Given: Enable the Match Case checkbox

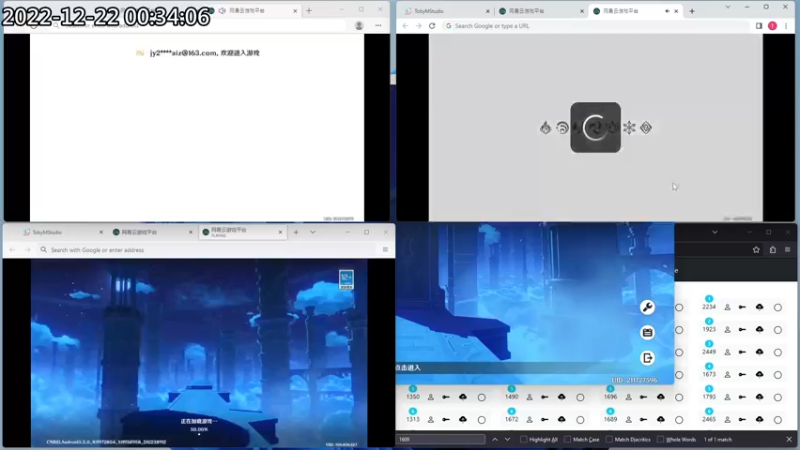Looking at the screenshot, I should pos(567,439).
